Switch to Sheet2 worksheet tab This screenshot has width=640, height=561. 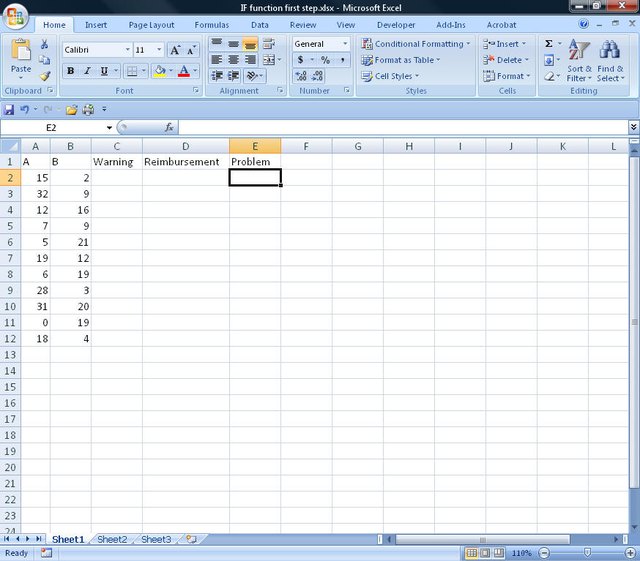point(112,539)
